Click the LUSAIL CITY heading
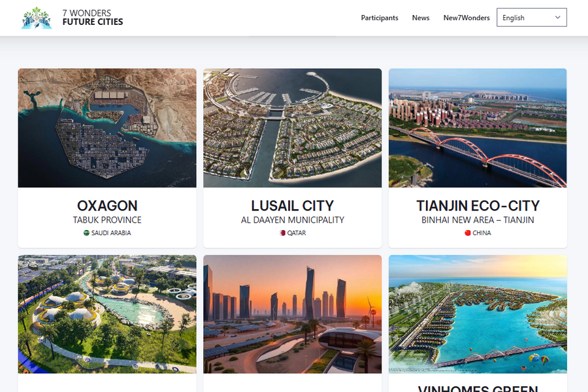588x392 pixels. click(x=293, y=206)
